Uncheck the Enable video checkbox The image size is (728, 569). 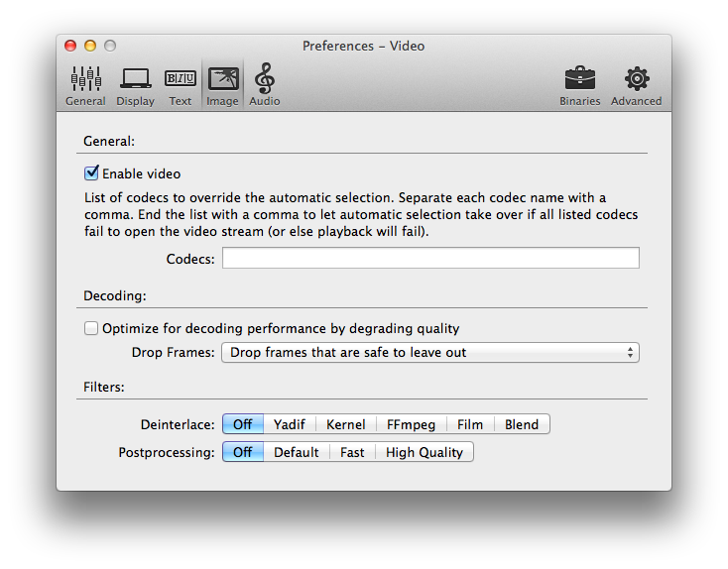pos(92,173)
